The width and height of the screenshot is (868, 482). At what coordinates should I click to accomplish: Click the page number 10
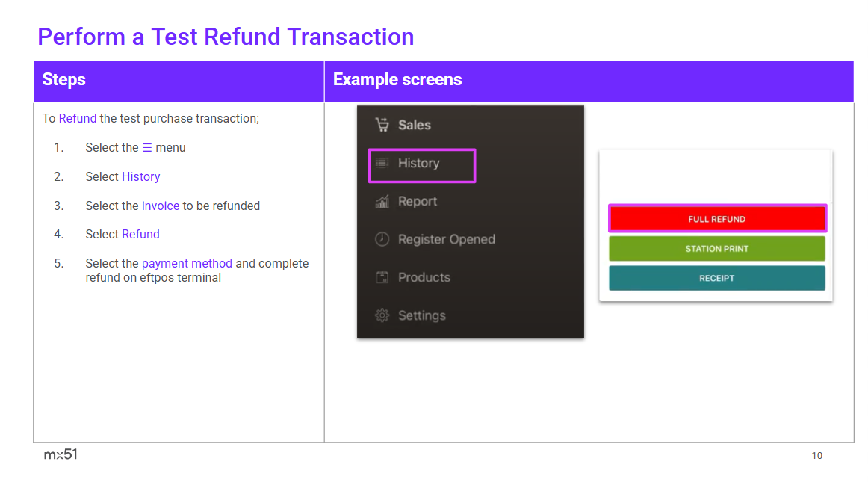coord(816,455)
